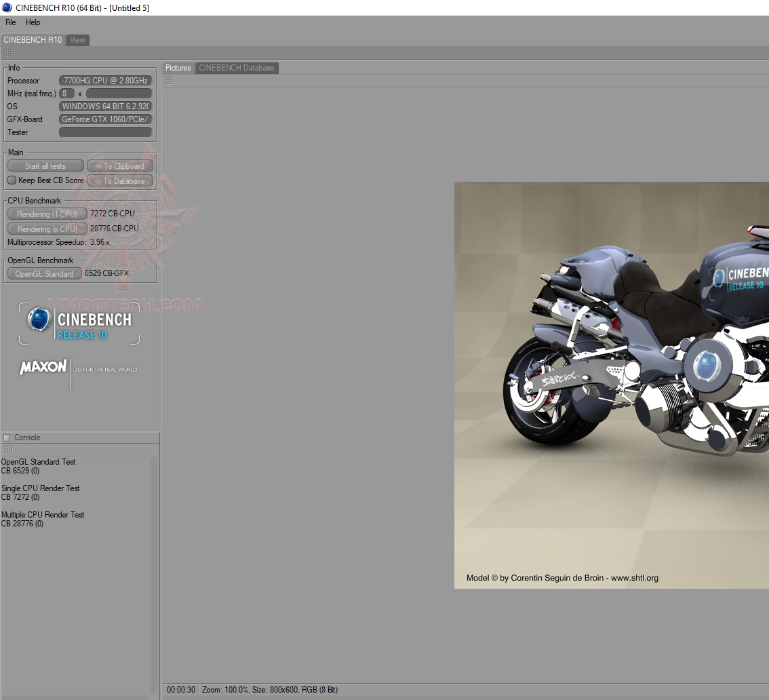Click the CINEBENCH app icon in title bar
The image size is (769, 700).
[7, 7]
